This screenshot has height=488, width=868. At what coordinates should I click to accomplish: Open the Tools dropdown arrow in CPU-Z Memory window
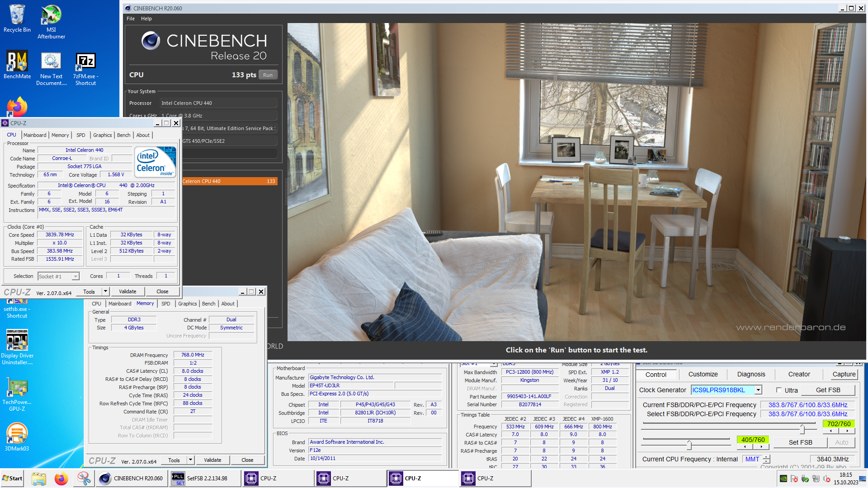pyautogui.click(x=190, y=460)
